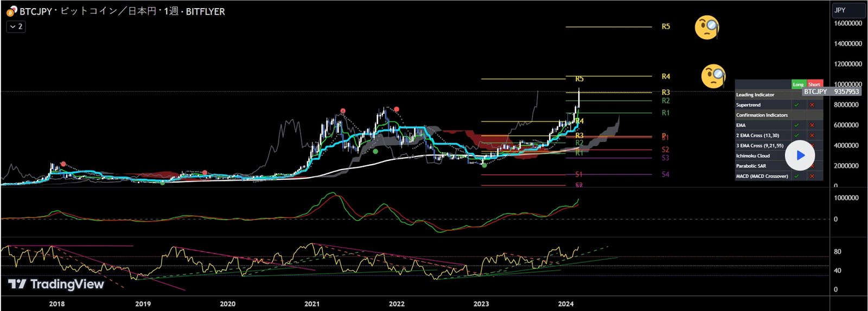Open the BTCJPY symbol title
This screenshot has width=868, height=311.
(x=36, y=11)
